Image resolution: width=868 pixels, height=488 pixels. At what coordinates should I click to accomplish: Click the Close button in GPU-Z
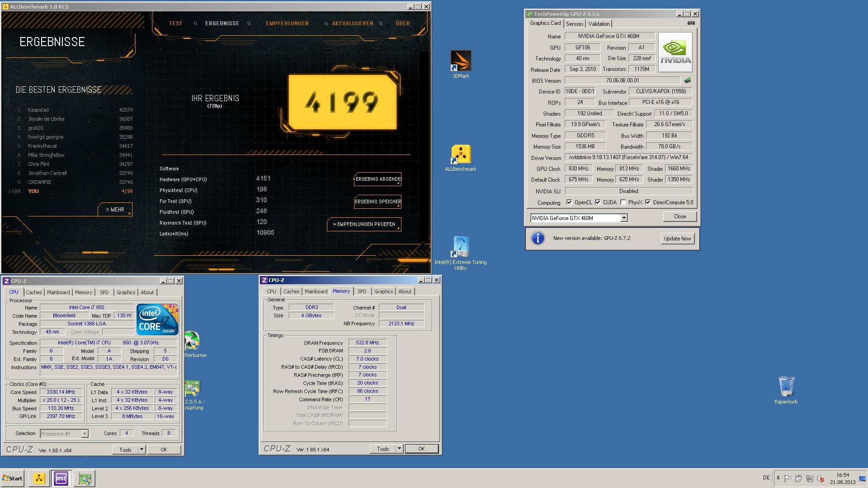click(x=680, y=216)
